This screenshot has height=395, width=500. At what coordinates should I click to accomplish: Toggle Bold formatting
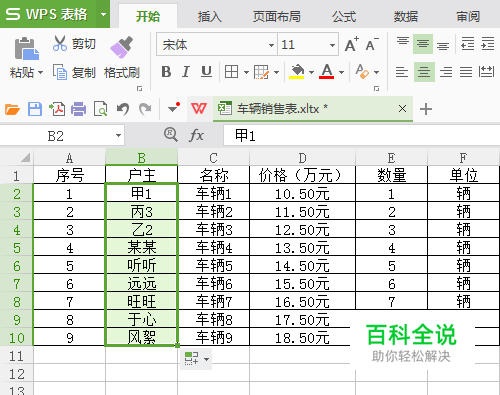coord(166,72)
